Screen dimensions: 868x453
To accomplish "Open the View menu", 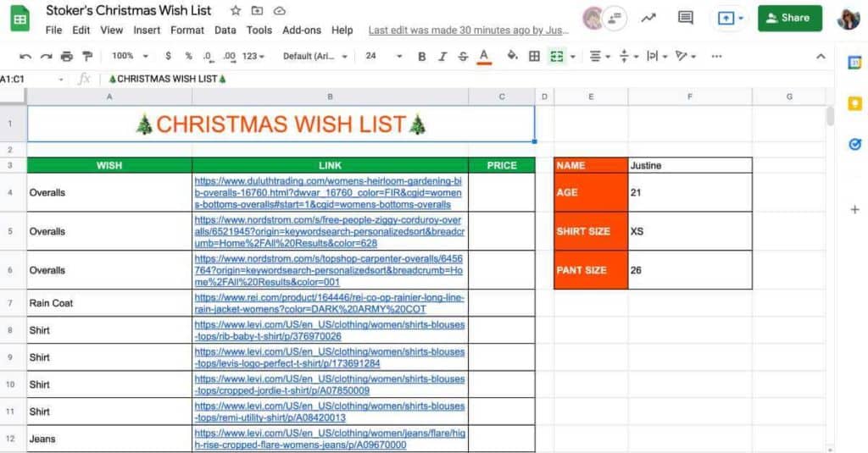I will click(x=111, y=30).
